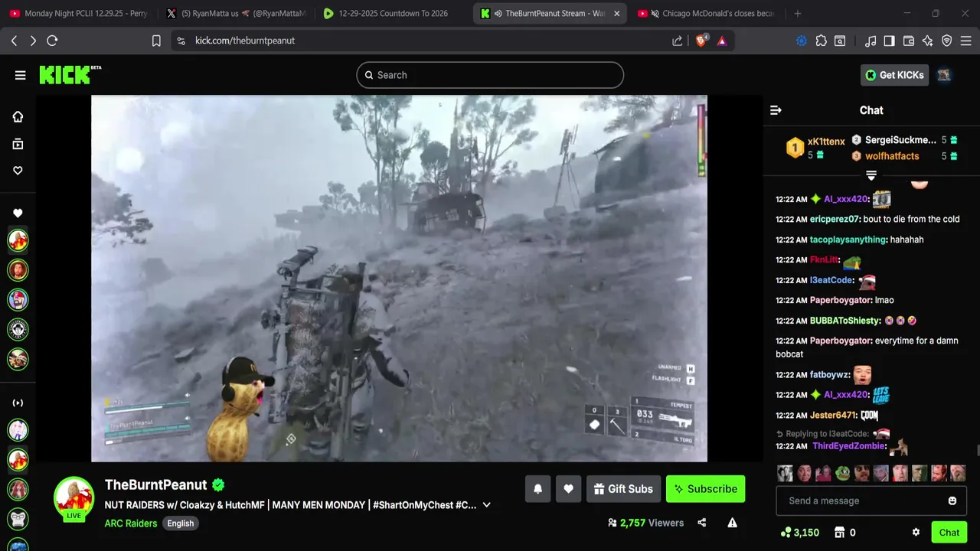Open Brave Leo AI sparkle icon

(927, 41)
